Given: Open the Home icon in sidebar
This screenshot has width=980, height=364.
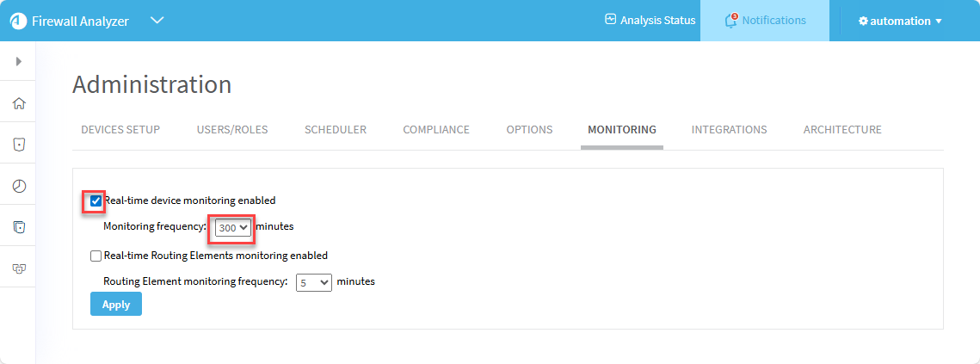Looking at the screenshot, I should [18, 104].
